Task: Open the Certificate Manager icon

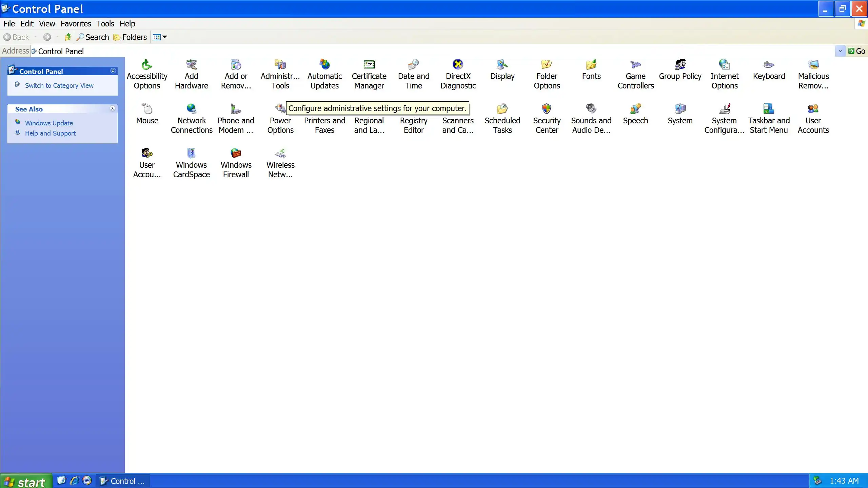Action: (x=369, y=64)
